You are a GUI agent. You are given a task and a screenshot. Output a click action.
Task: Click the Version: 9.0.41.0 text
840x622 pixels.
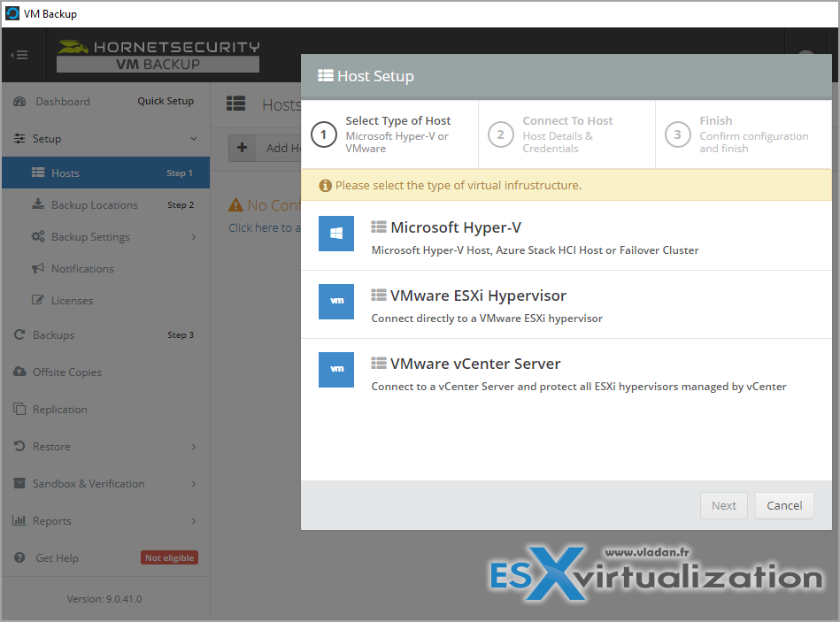tap(104, 599)
